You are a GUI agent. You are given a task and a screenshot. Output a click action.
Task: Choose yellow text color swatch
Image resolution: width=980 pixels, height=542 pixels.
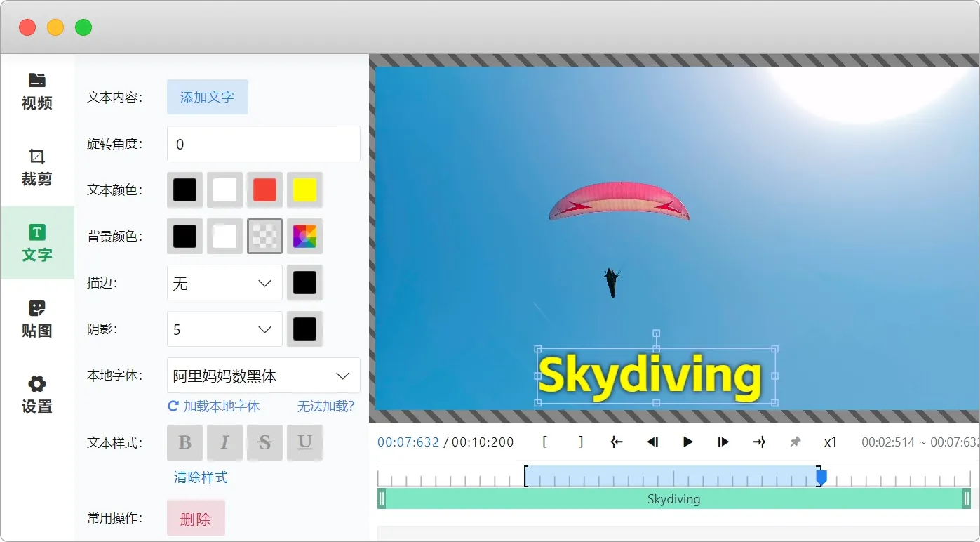(x=305, y=190)
